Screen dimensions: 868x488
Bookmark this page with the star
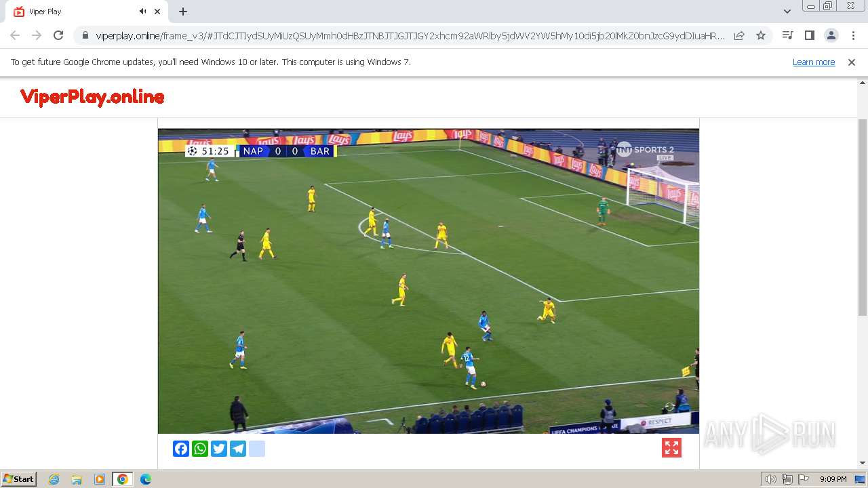click(x=761, y=35)
